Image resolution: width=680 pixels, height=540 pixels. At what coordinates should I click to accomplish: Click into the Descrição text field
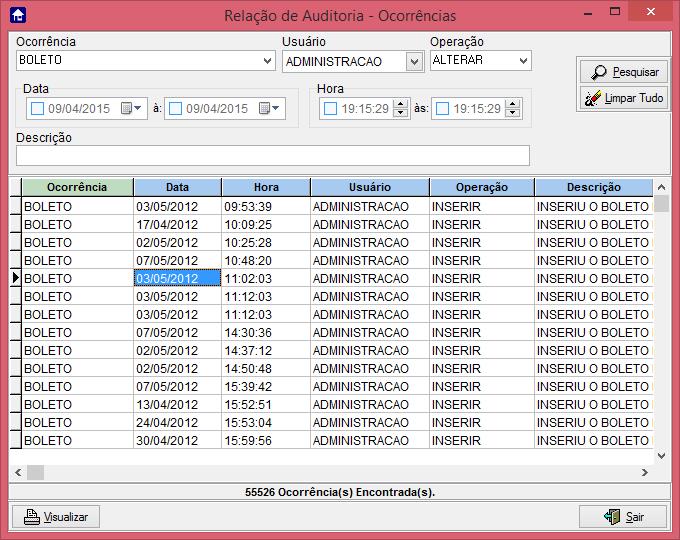click(x=273, y=155)
